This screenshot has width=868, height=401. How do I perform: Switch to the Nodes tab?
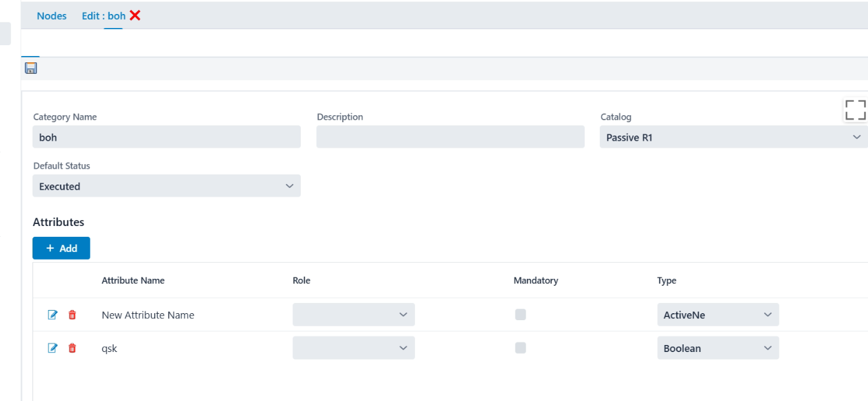point(52,16)
